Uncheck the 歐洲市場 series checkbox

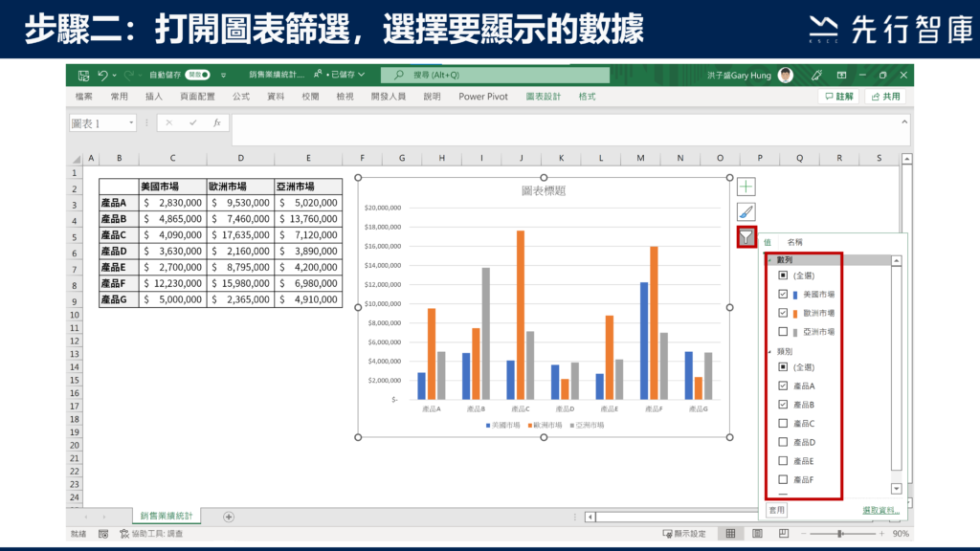coord(783,313)
